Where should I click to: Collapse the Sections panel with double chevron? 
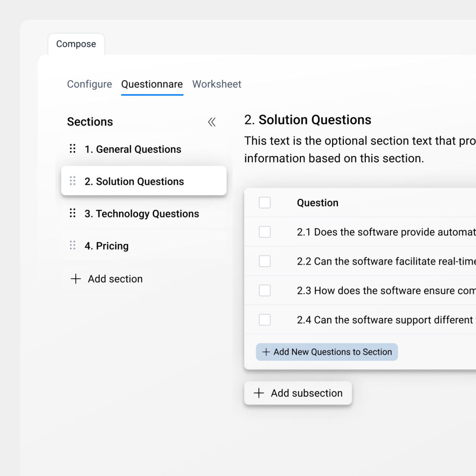point(212,122)
